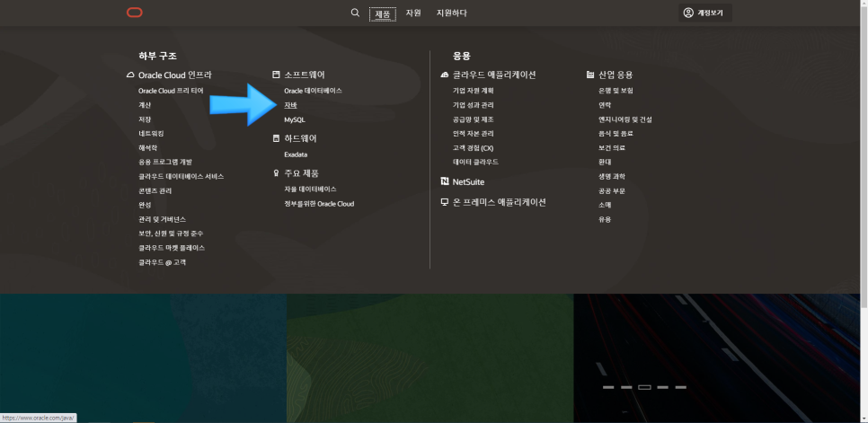Open Oracle 데이터베이스 link
The width and height of the screenshot is (868, 423).
click(314, 91)
